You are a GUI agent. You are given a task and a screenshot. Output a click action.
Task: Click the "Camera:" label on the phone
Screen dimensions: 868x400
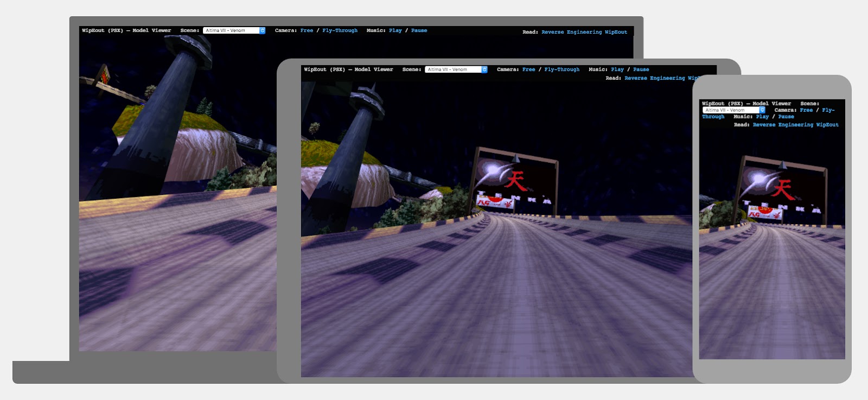pyautogui.click(x=786, y=110)
